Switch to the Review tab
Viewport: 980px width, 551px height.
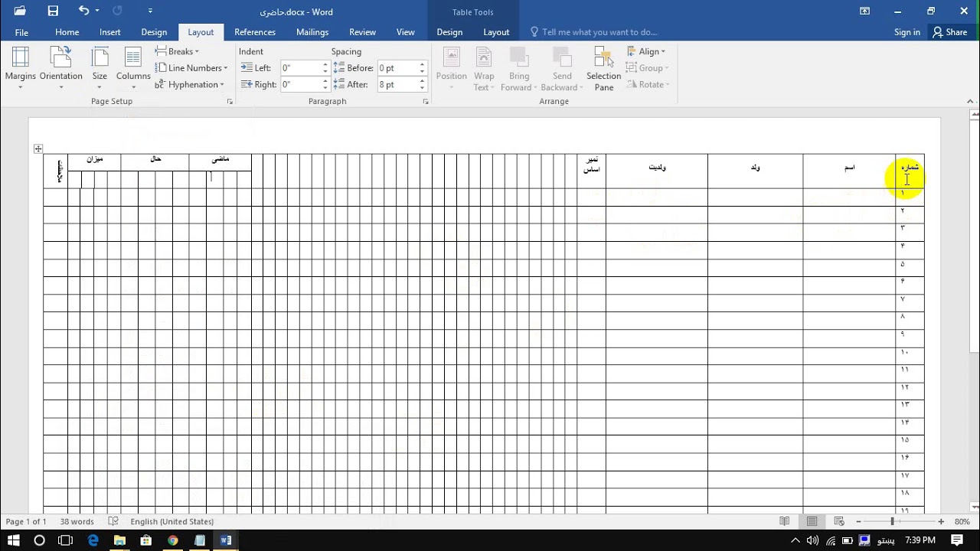point(362,32)
